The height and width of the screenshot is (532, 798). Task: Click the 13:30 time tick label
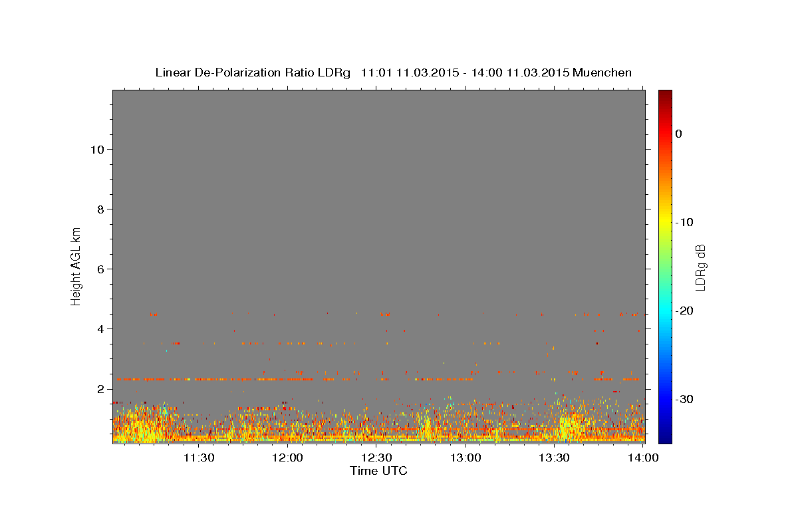(555, 458)
